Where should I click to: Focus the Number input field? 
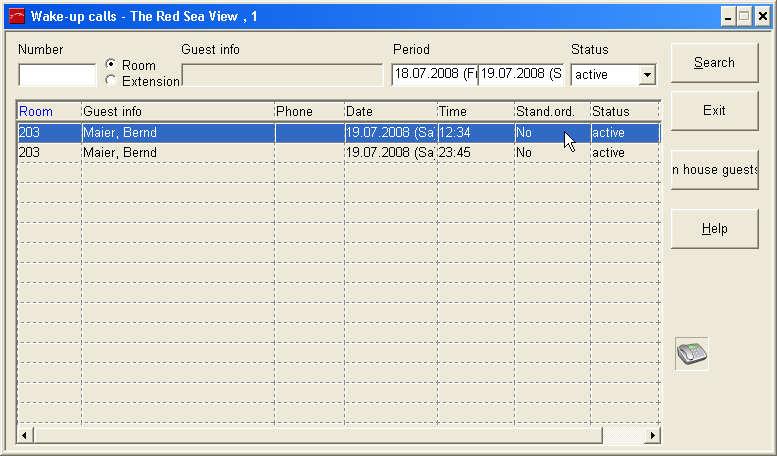(x=57, y=75)
